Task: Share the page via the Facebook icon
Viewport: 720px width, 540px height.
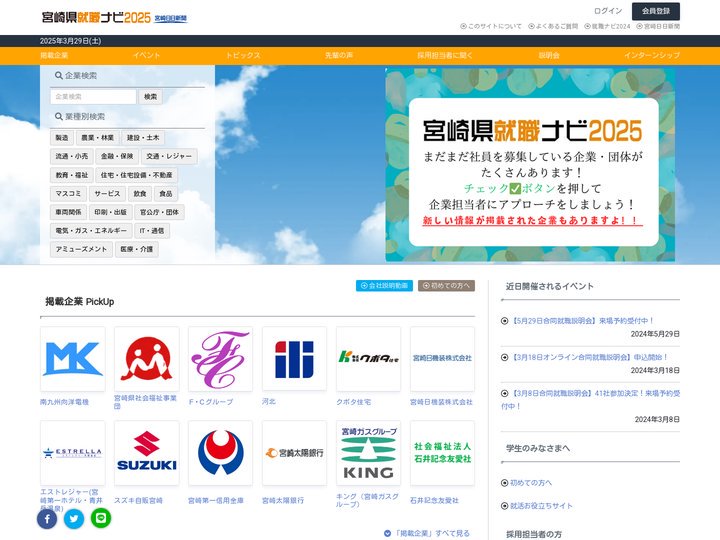Action: [x=47, y=519]
